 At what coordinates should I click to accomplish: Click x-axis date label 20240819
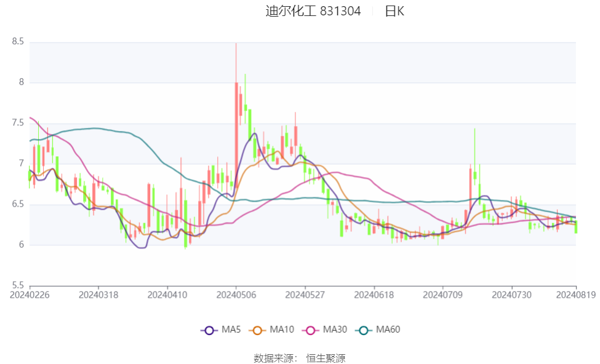click(x=576, y=295)
